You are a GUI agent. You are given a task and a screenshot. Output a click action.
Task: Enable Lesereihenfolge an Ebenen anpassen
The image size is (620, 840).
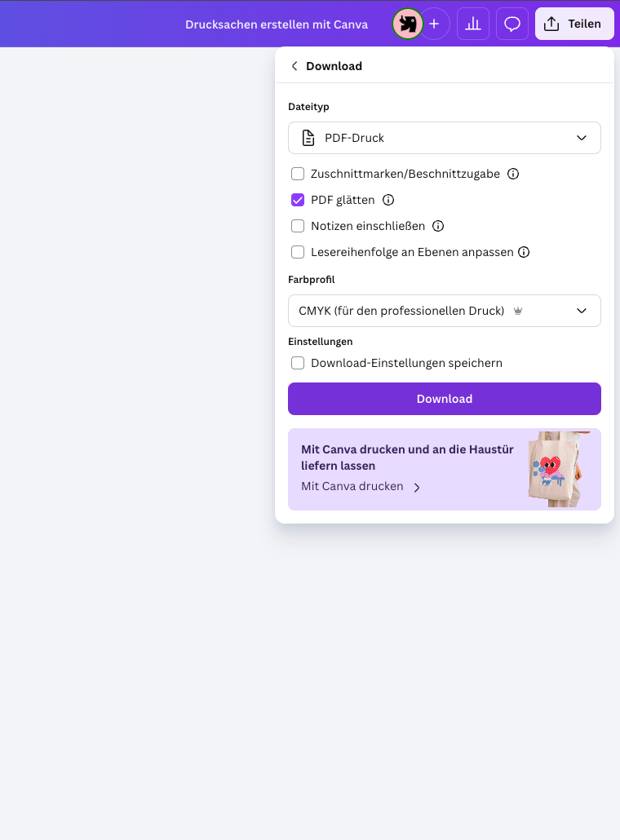pos(298,252)
